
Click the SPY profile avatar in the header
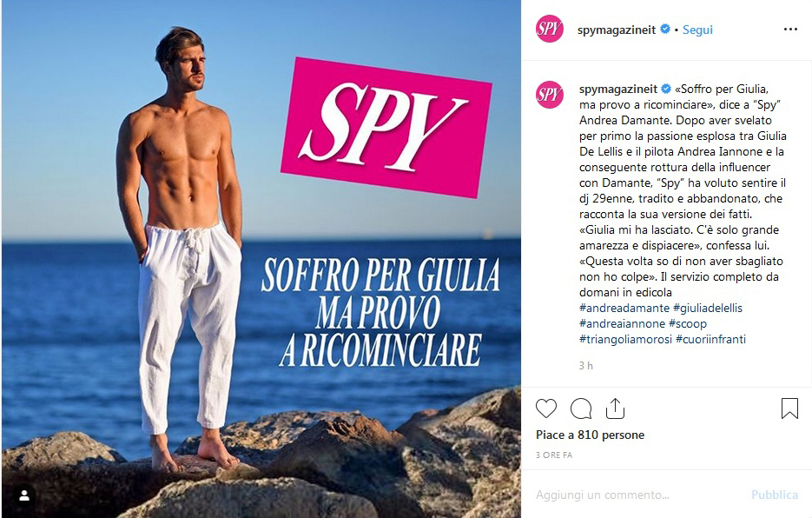(x=550, y=29)
